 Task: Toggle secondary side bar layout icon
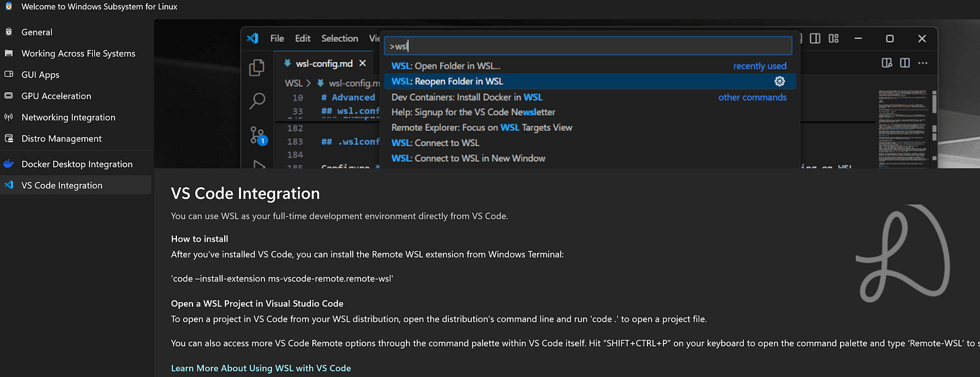pyautogui.click(x=815, y=38)
